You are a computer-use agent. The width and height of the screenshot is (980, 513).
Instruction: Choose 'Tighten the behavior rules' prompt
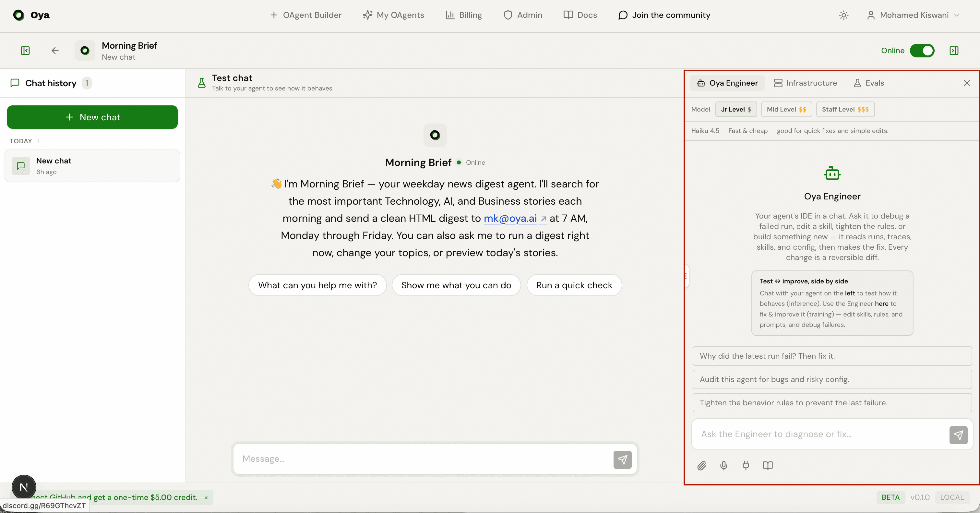(832, 402)
